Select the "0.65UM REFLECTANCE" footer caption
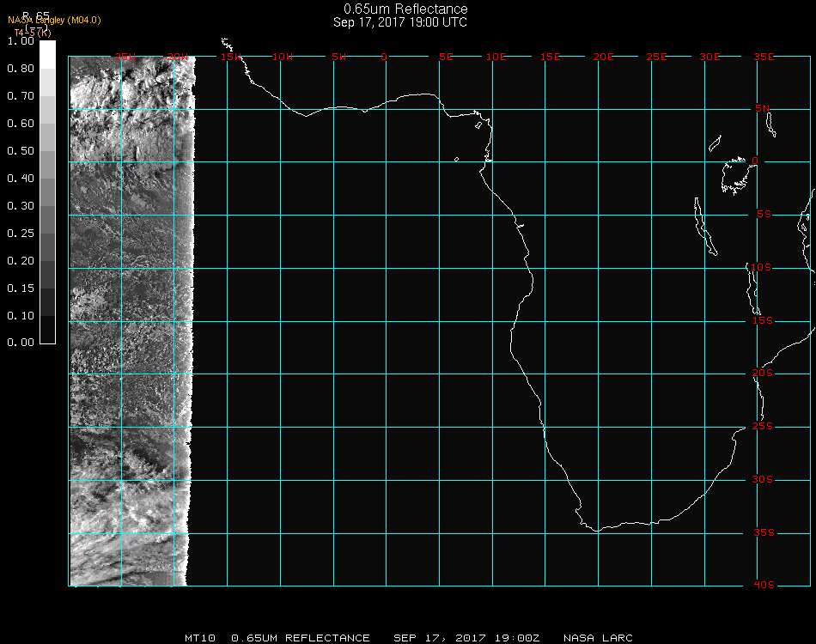The width and height of the screenshot is (816, 644). click(x=301, y=638)
